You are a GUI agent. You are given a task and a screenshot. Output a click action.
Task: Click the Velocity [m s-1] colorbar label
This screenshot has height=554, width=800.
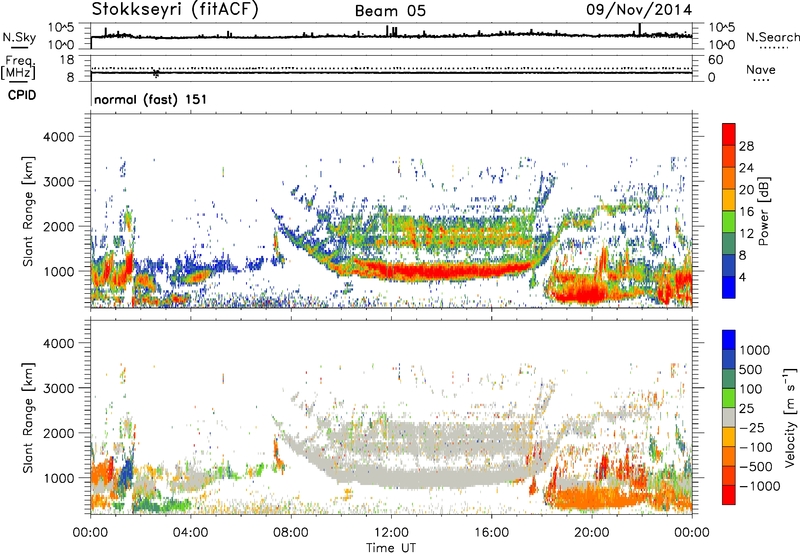point(790,417)
